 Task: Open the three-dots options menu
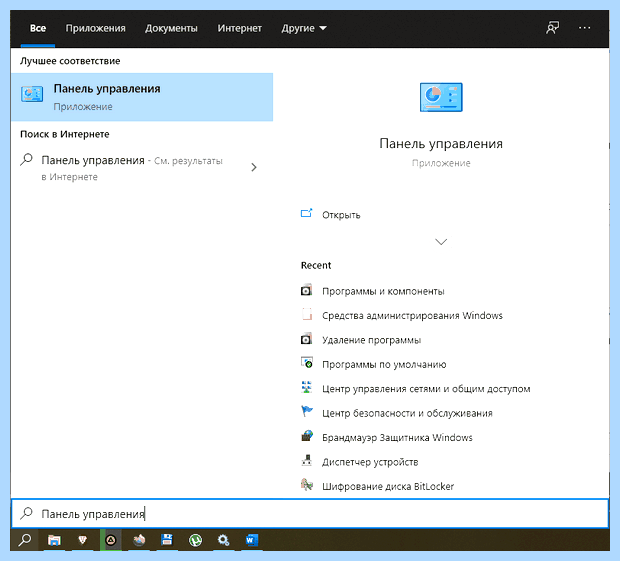tap(584, 28)
